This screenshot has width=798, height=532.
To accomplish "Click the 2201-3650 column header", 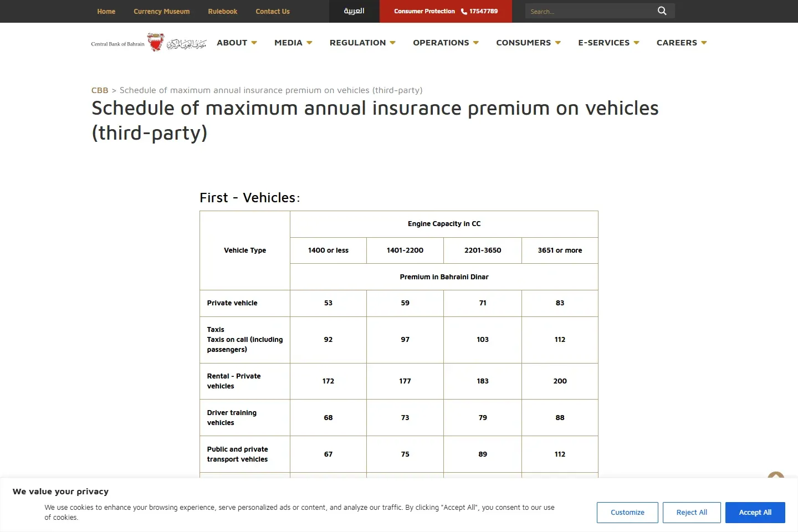I will coord(483,250).
